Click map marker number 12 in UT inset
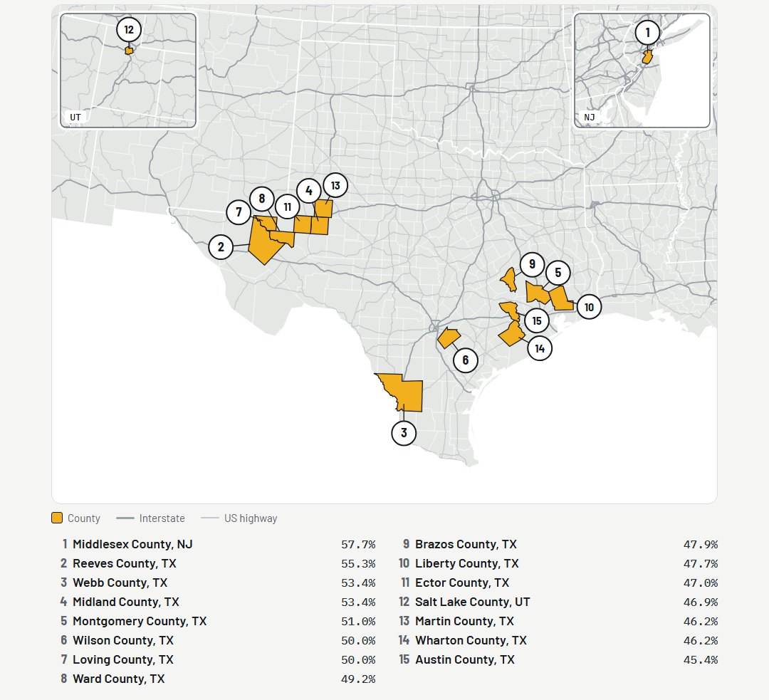Viewport: 769px width, 700px height. coord(129,29)
